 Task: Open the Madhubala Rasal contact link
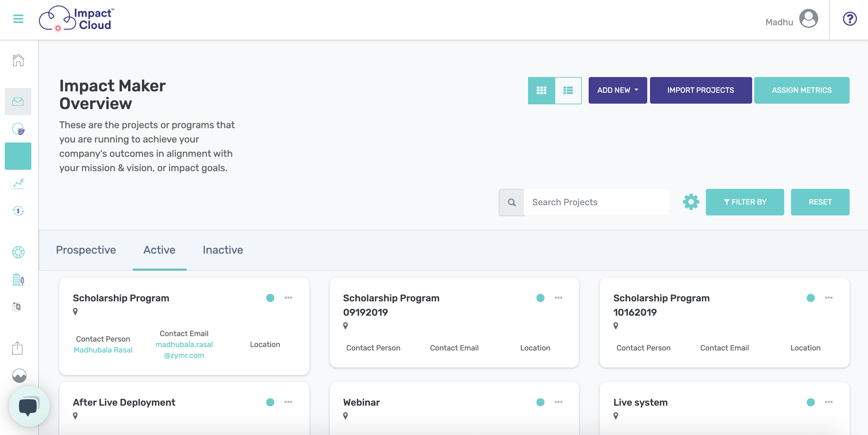(103, 350)
